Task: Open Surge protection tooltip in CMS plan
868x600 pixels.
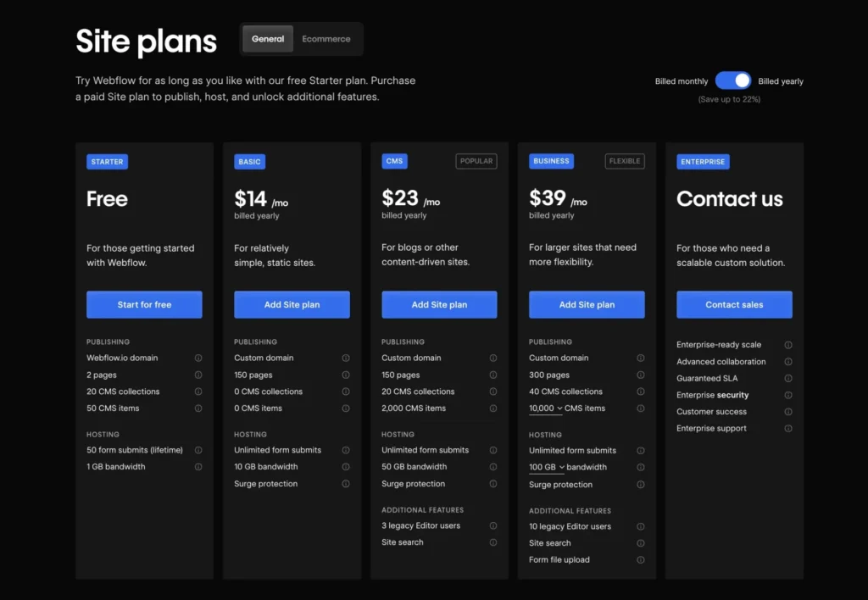Action: click(494, 484)
